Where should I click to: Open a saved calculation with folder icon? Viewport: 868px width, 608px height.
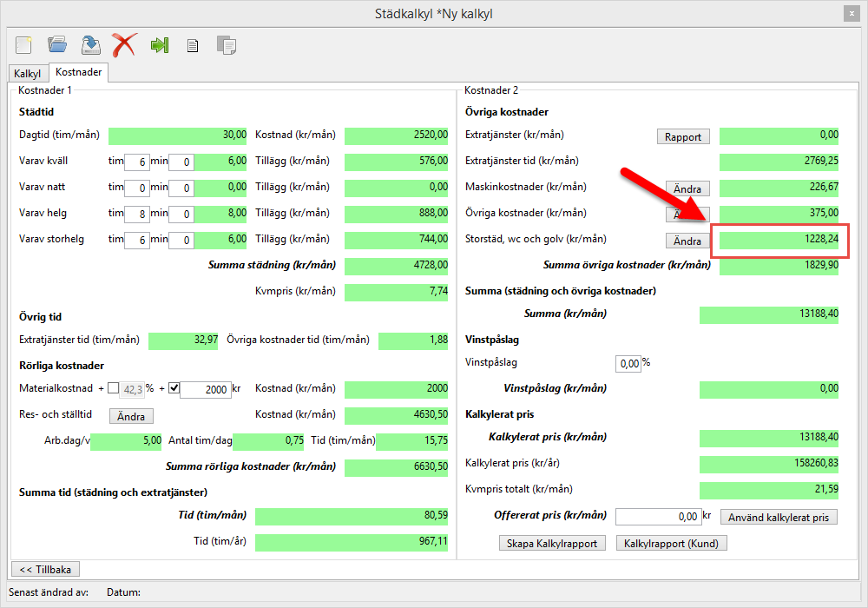[x=57, y=45]
